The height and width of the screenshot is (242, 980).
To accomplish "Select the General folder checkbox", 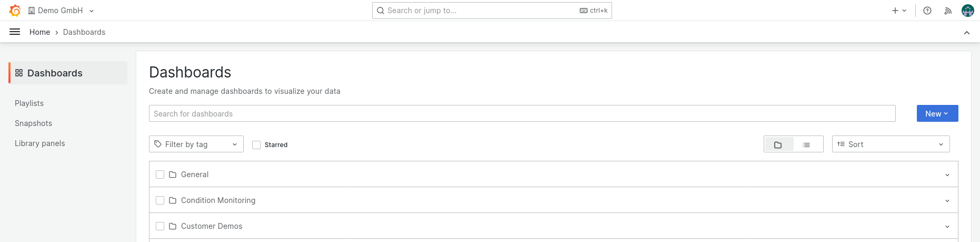I will tap(160, 175).
